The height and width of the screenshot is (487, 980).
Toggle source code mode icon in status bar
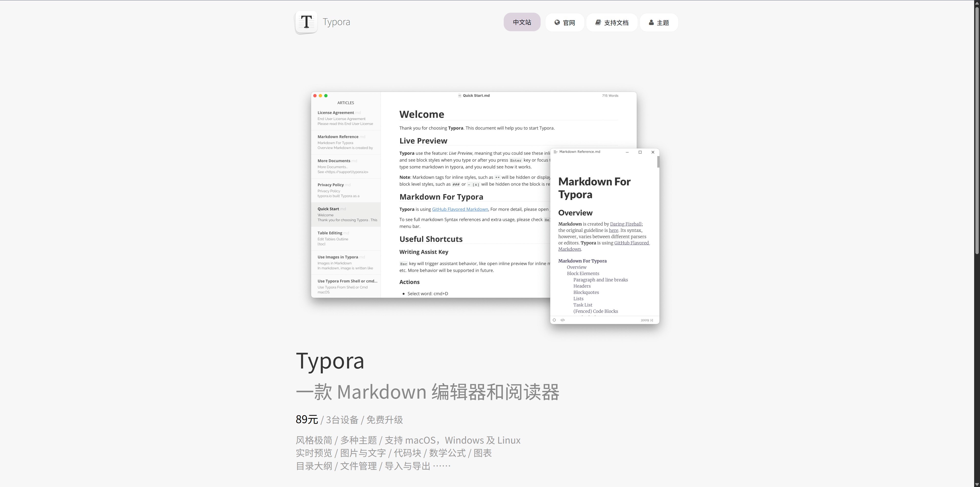[x=563, y=320]
